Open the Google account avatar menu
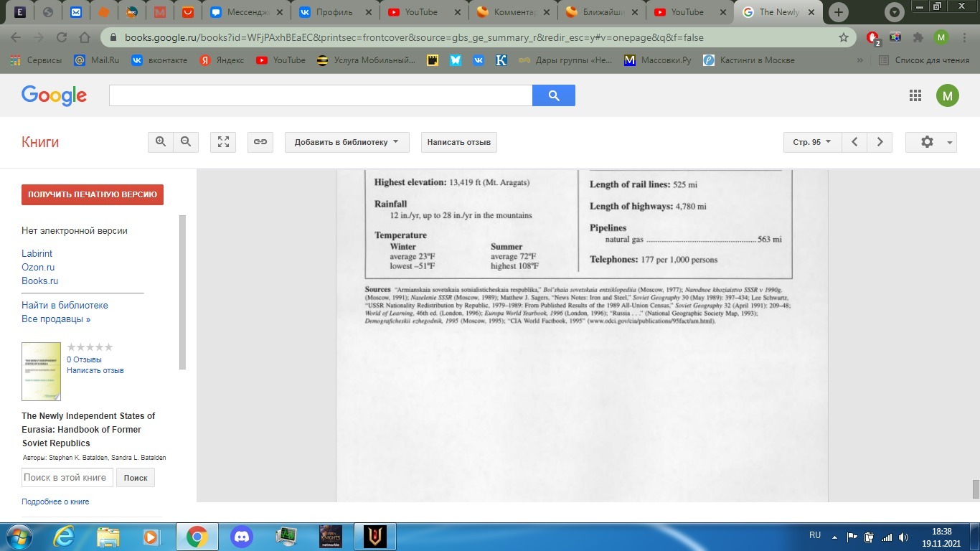This screenshot has width=980, height=551. click(948, 95)
